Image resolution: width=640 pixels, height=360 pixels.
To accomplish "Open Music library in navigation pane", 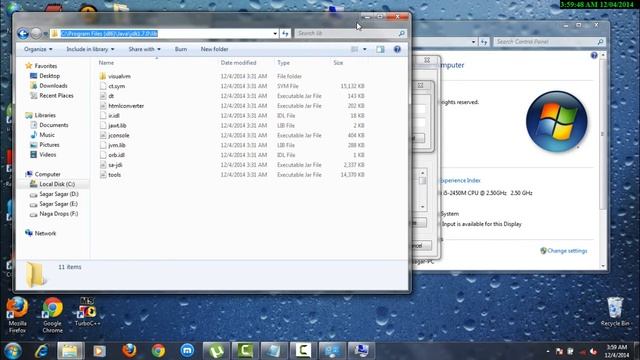I will coord(47,135).
